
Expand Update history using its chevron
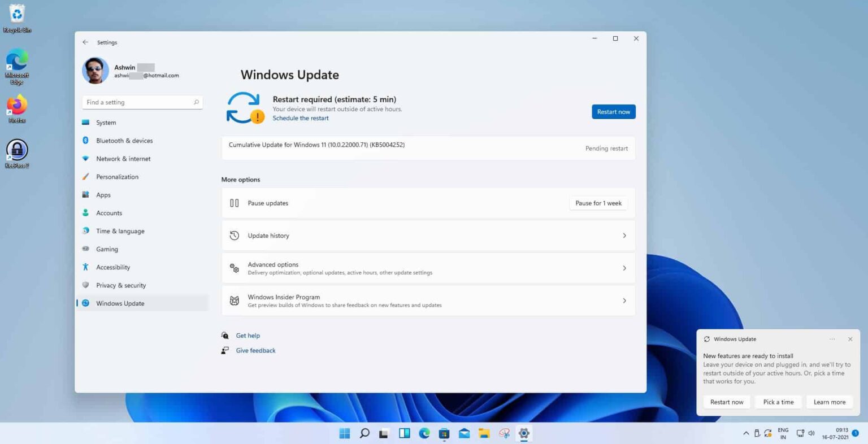(x=624, y=236)
